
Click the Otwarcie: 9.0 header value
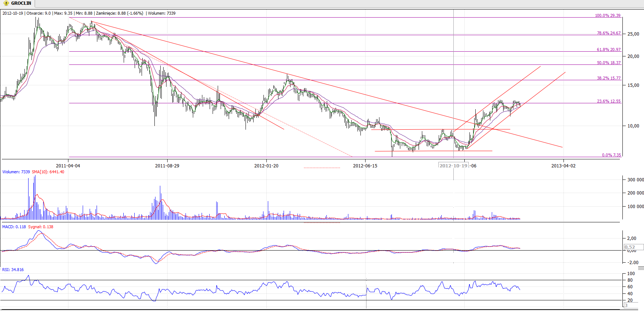click(38, 13)
